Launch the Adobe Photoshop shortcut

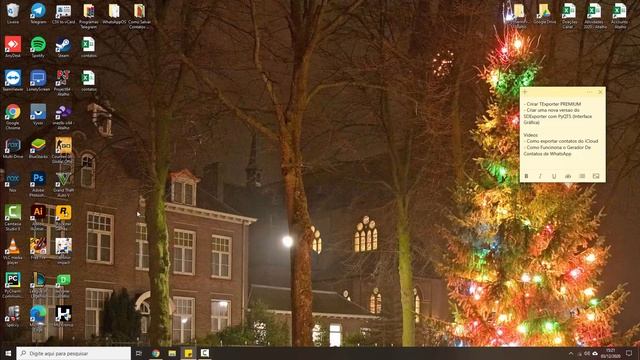(x=38, y=184)
